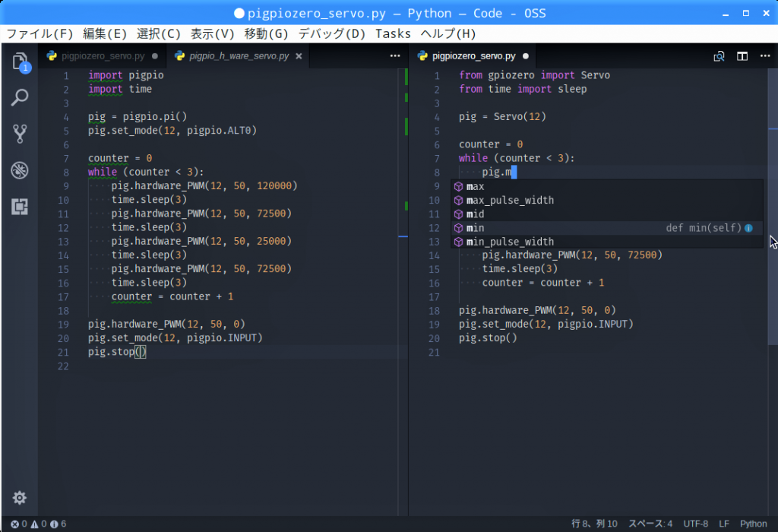Open the Search view icon

[x=21, y=97]
